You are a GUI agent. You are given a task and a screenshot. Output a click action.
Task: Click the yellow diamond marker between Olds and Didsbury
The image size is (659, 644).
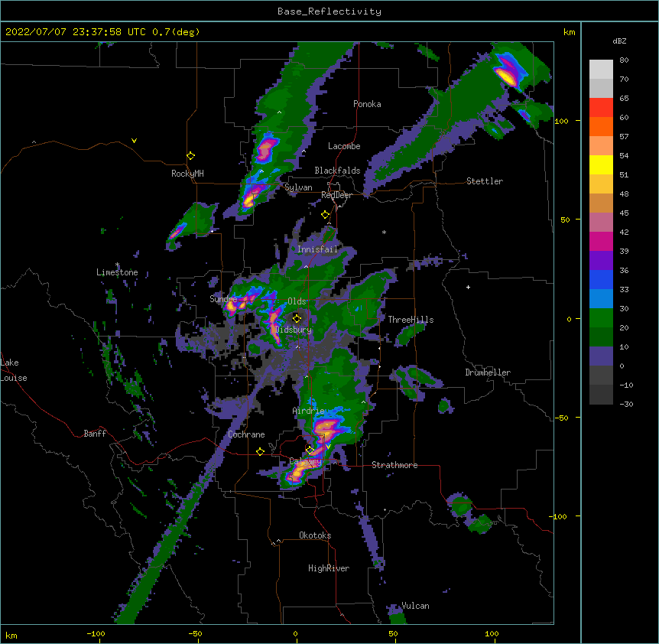coord(297,318)
